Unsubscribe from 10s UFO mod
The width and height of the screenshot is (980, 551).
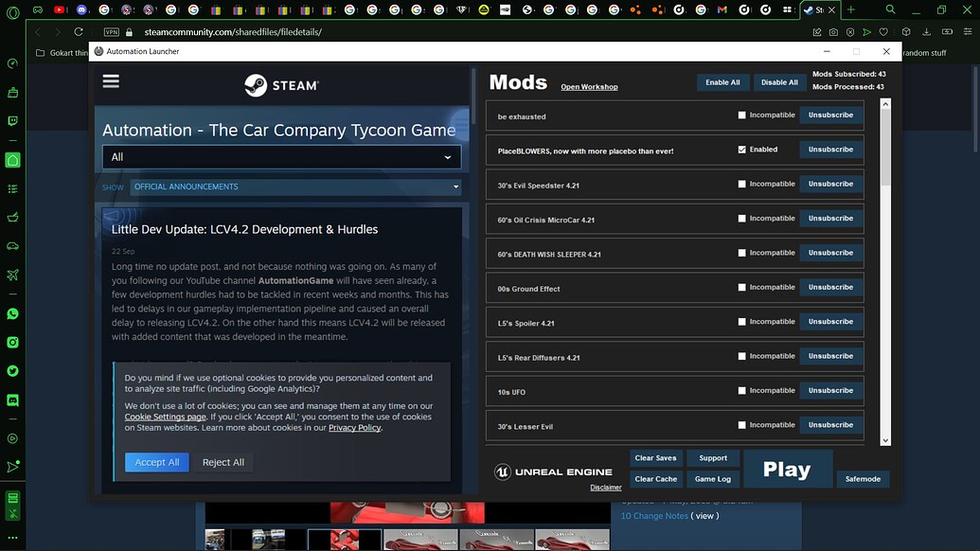tap(830, 390)
